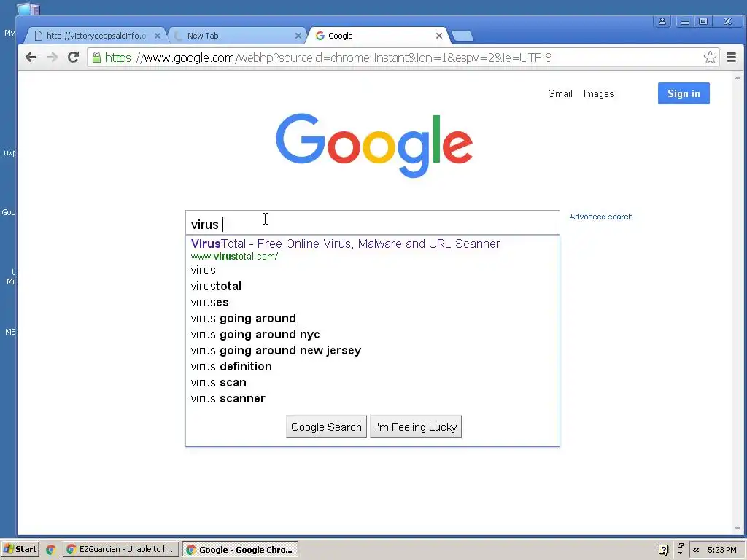Close the New Tab tab
The width and height of the screenshot is (747, 560).
[x=298, y=36]
